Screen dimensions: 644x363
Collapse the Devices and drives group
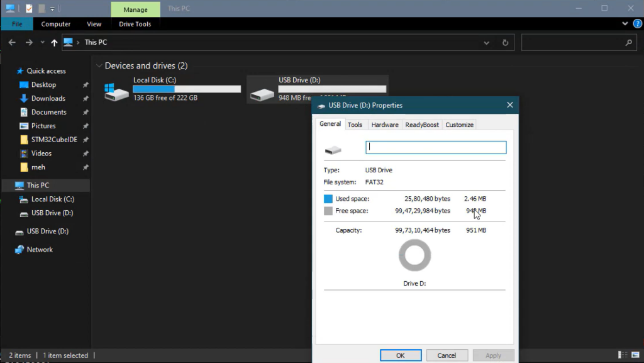[x=99, y=65]
